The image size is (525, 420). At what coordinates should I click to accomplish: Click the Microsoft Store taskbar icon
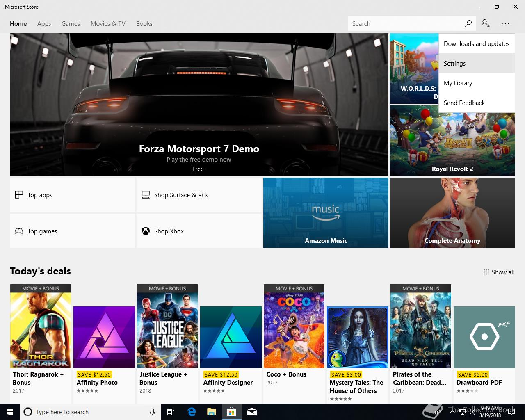[x=232, y=412]
